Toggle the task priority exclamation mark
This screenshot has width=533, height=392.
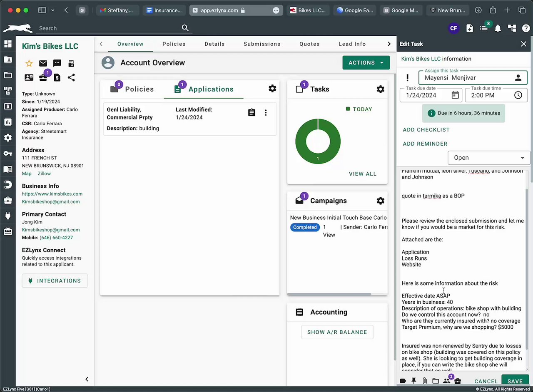407,78
